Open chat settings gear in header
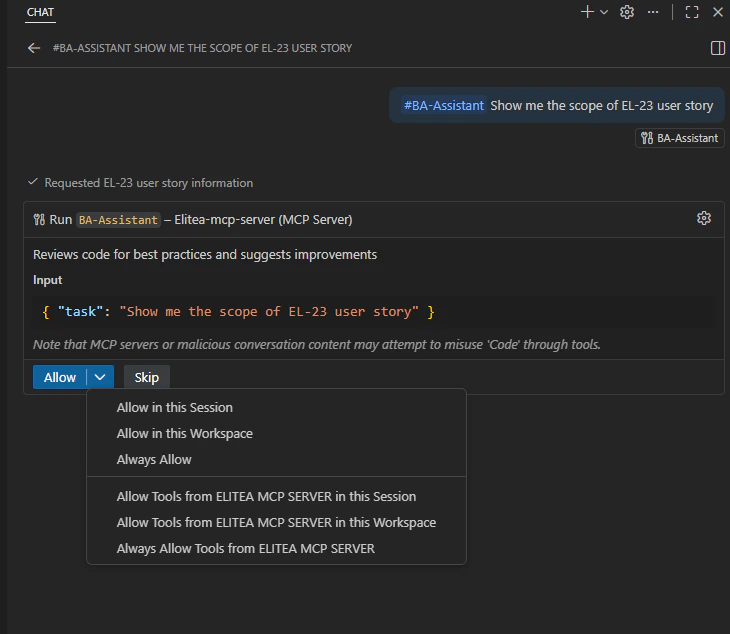Screen dimensions: 730x634 click(x=627, y=12)
